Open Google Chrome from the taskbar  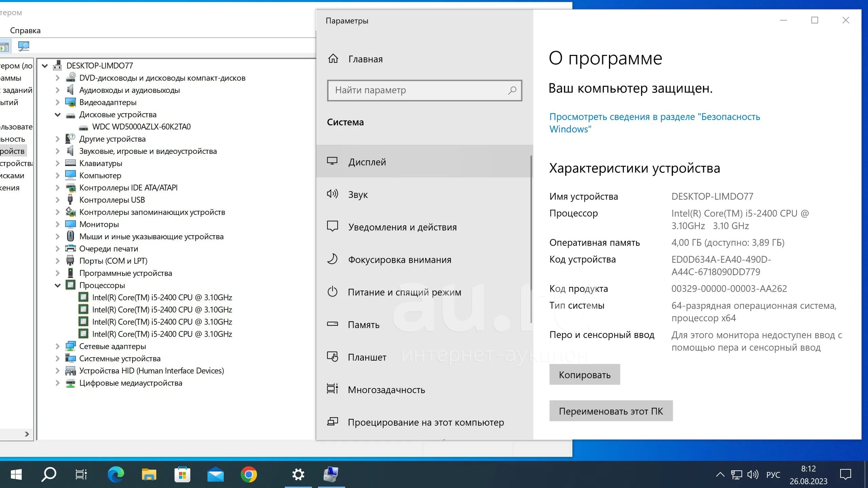point(249,474)
